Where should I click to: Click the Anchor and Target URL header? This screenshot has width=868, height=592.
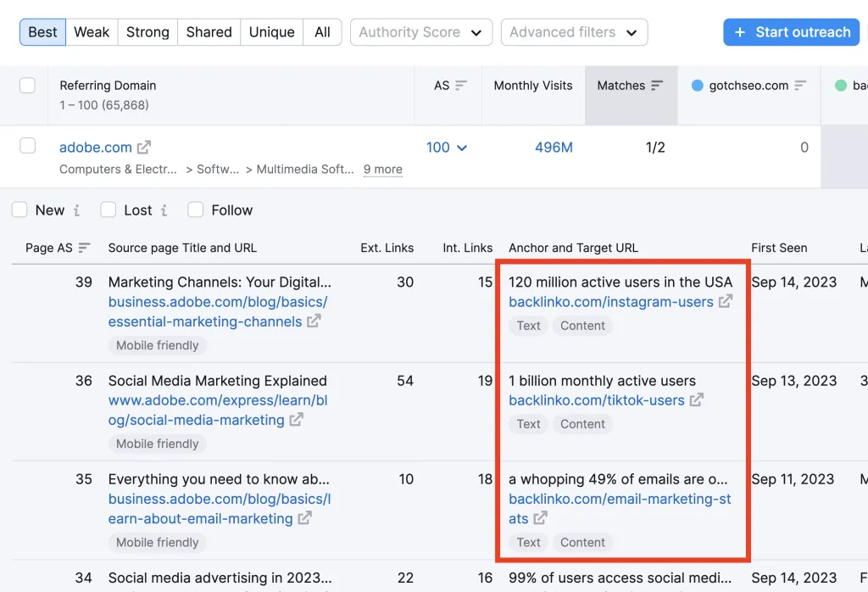(x=573, y=248)
